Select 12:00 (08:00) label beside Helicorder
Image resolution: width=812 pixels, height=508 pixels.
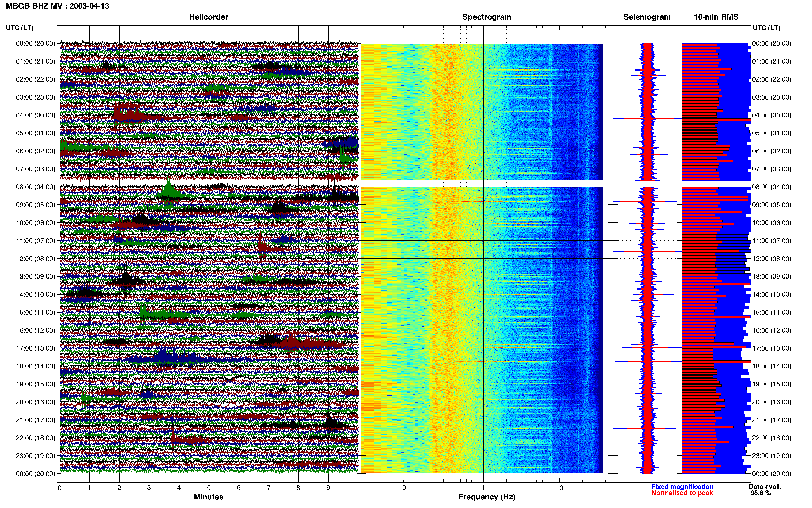(36, 259)
